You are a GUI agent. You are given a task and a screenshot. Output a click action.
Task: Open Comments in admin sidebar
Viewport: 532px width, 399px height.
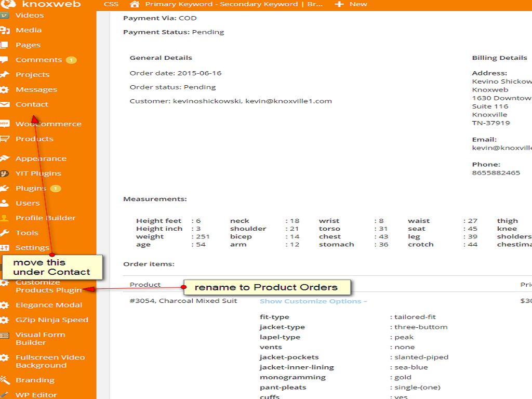point(38,60)
